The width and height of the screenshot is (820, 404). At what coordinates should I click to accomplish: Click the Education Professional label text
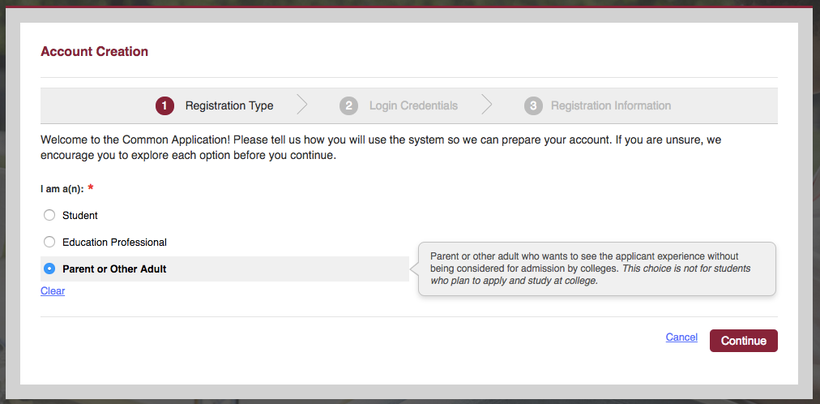(115, 243)
